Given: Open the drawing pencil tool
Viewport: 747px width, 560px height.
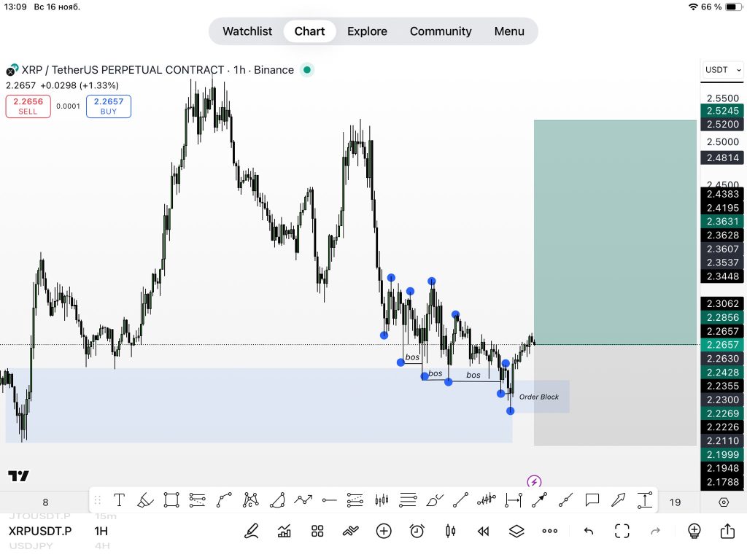Looking at the screenshot, I should coord(252,531).
